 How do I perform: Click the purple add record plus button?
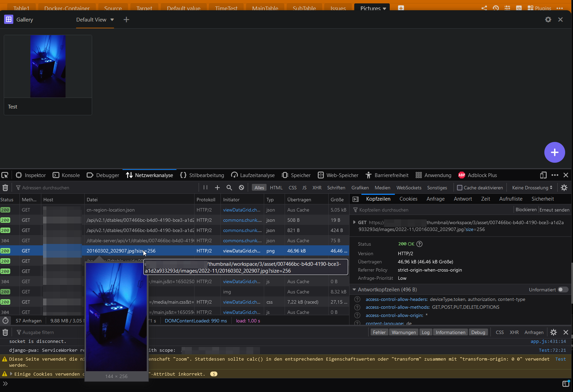[554, 152]
